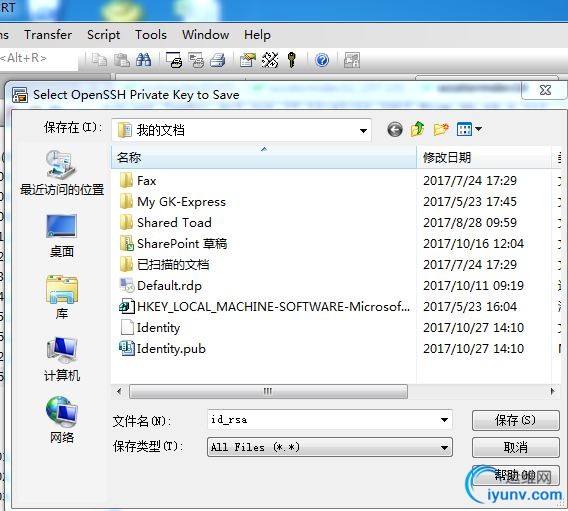
Task: Click the Print Selection toolbar icon
Action: (196, 60)
